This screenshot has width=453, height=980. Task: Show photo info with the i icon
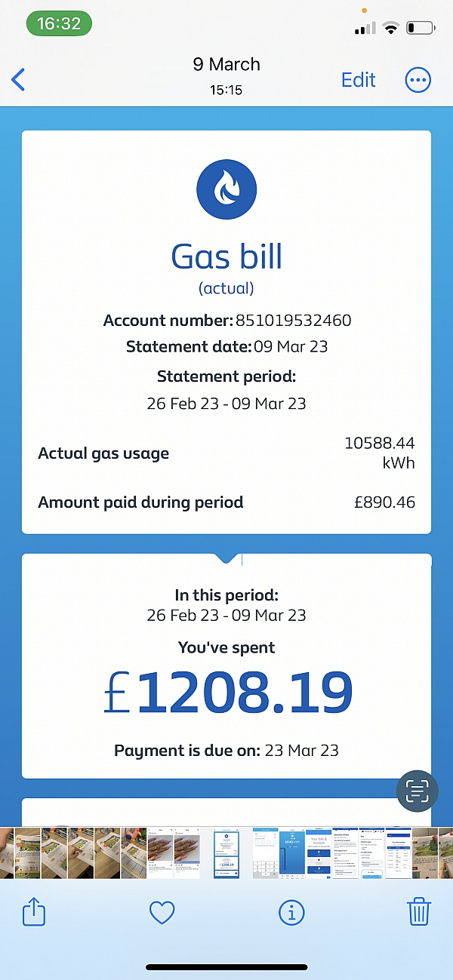(x=291, y=914)
